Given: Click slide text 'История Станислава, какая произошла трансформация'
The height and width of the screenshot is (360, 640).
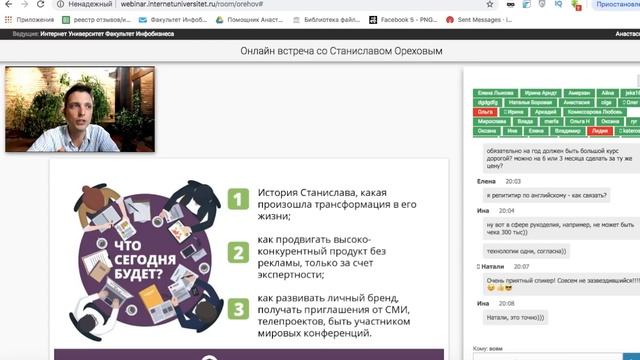Looking at the screenshot, I should pos(337,204).
